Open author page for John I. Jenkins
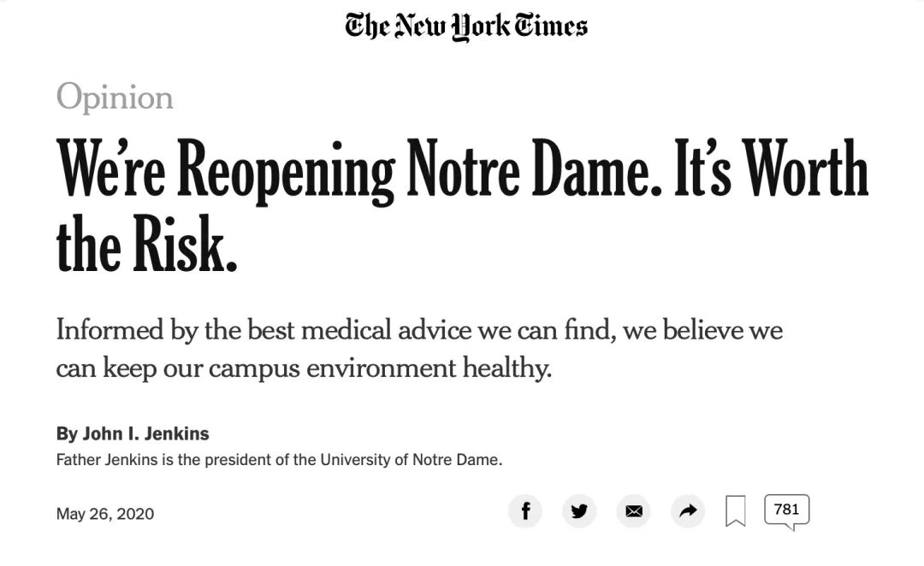This screenshot has height=566, width=924. 145,433
